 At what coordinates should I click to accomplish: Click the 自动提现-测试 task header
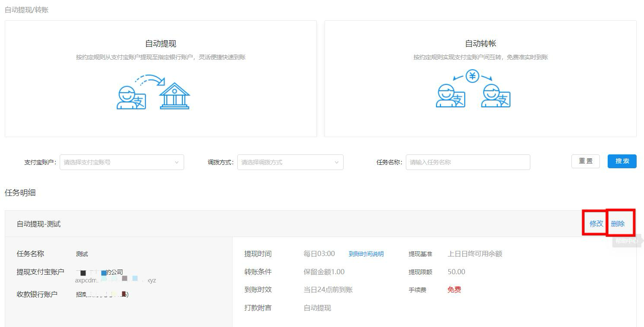(x=39, y=224)
